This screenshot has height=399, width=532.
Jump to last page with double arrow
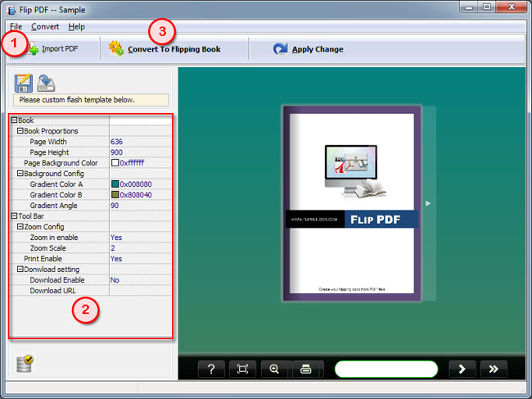[x=494, y=369]
